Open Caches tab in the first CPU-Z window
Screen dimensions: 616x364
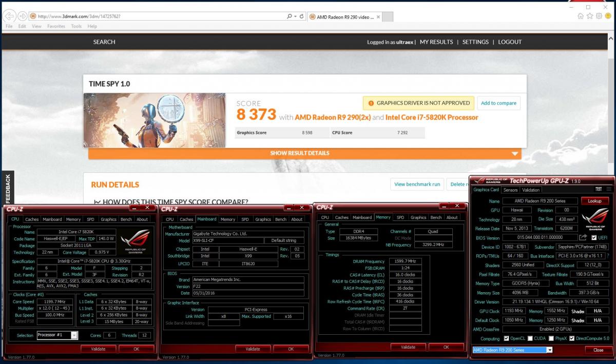(x=32, y=219)
